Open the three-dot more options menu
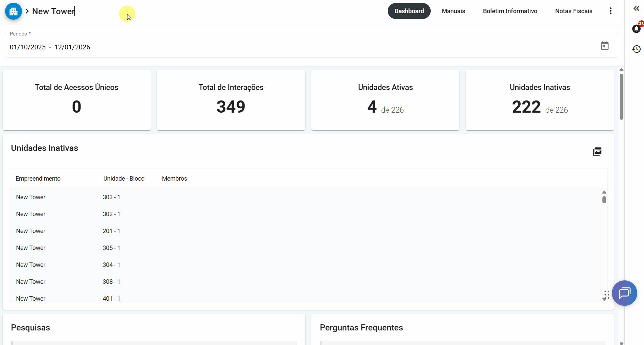The image size is (644, 345). click(x=610, y=11)
